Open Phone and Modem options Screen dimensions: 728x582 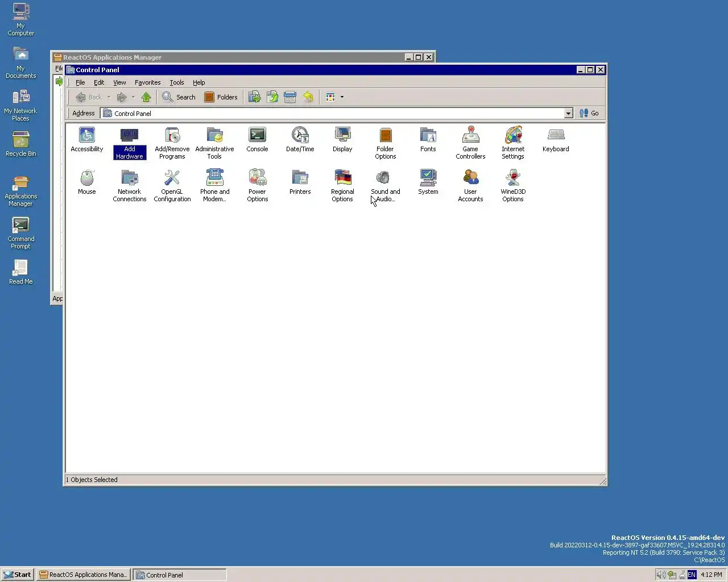(x=214, y=186)
